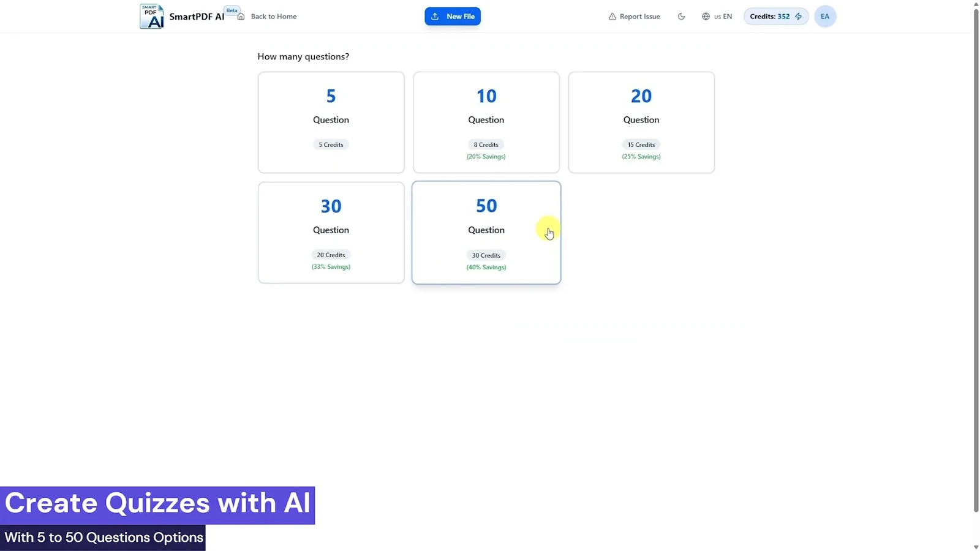Click the scrollbar down arrow

tap(976, 547)
